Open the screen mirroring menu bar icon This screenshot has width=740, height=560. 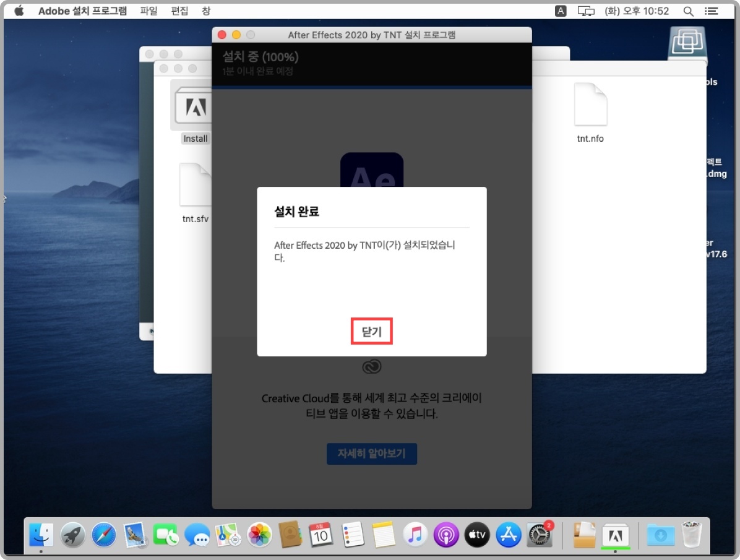tap(585, 11)
